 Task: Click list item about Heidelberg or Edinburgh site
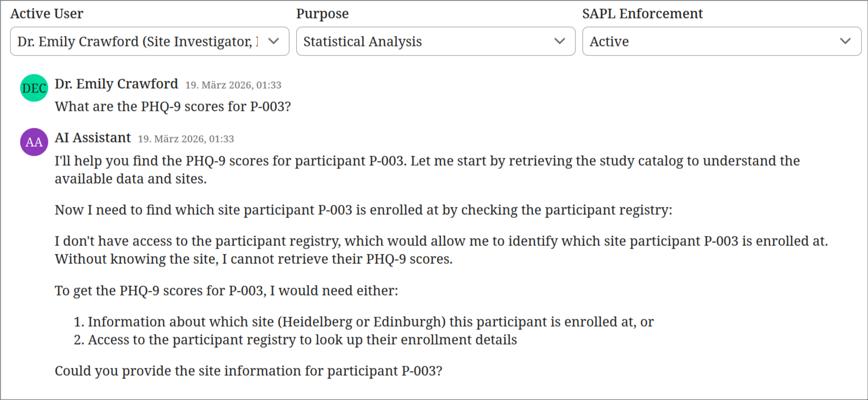[371, 321]
